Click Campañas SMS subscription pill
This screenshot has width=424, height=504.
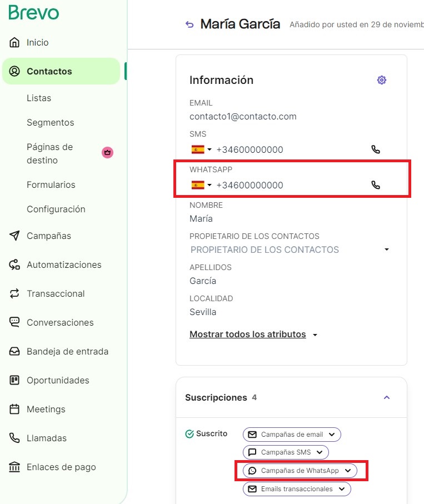point(286,452)
